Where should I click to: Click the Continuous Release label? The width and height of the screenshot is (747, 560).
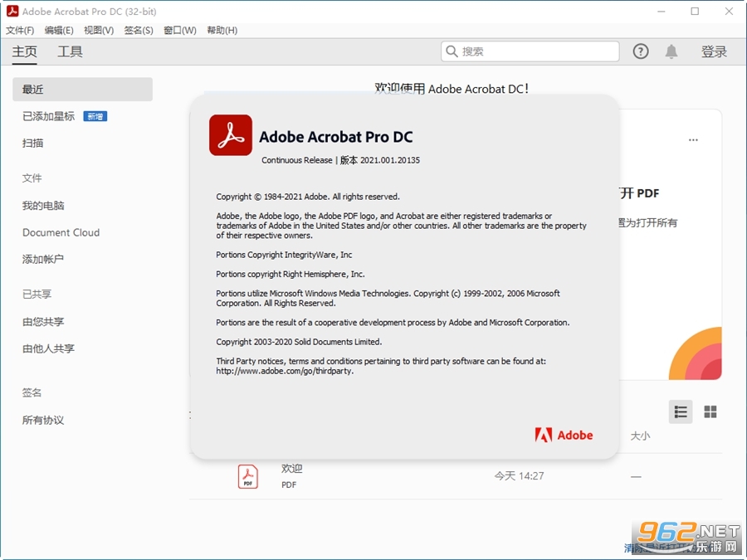297,160
